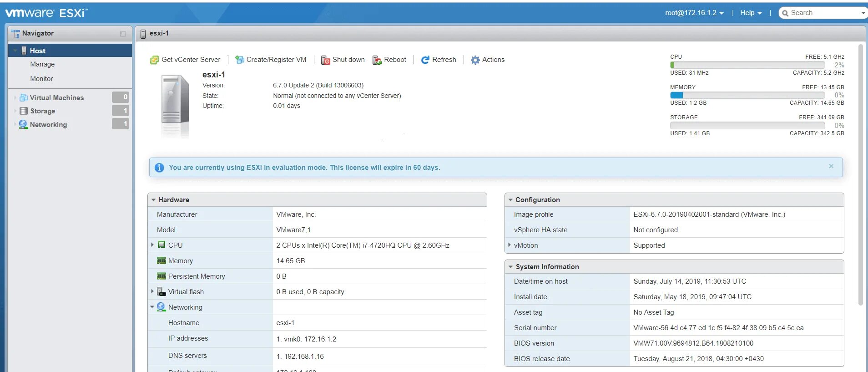
Task: Click the Persistent Memory icon
Action: coord(161,276)
